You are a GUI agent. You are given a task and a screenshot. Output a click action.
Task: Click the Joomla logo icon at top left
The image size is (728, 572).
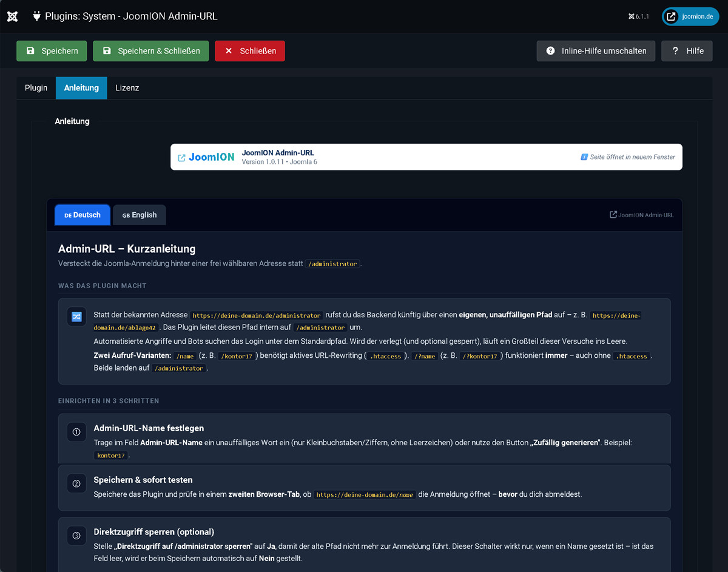(12, 16)
